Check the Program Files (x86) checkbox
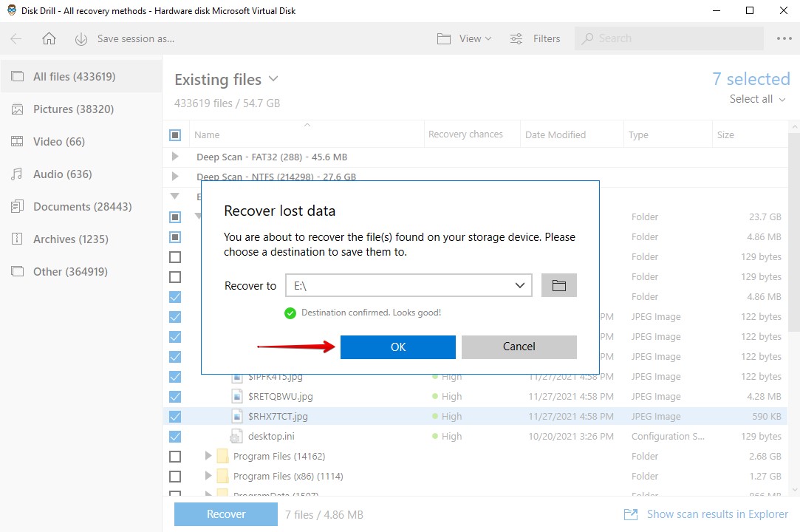This screenshot has height=532, width=800. (x=175, y=477)
